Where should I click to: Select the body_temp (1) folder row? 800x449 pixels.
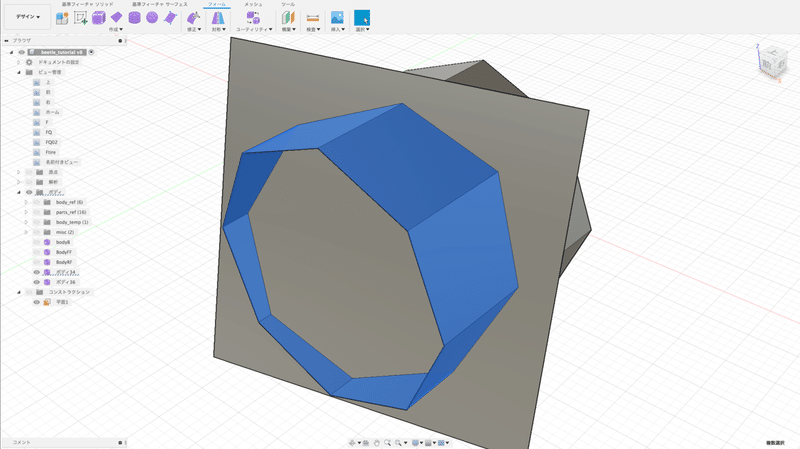coord(72,222)
